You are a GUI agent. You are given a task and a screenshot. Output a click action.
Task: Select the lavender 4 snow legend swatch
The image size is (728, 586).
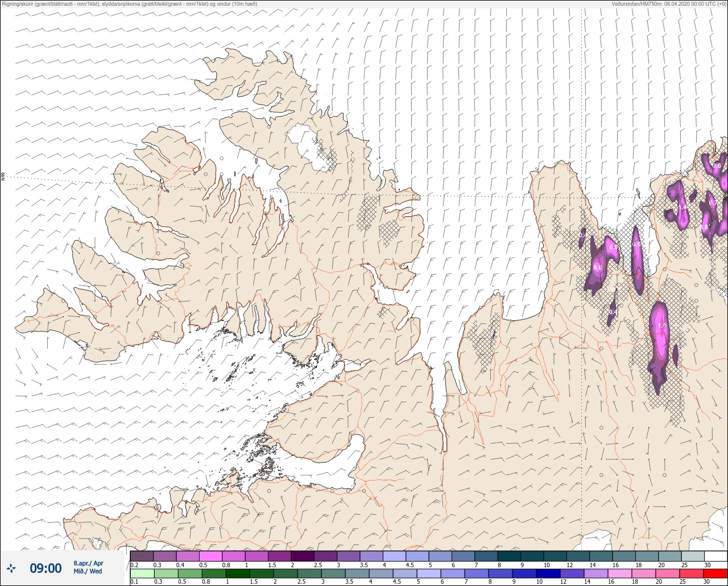[394, 556]
